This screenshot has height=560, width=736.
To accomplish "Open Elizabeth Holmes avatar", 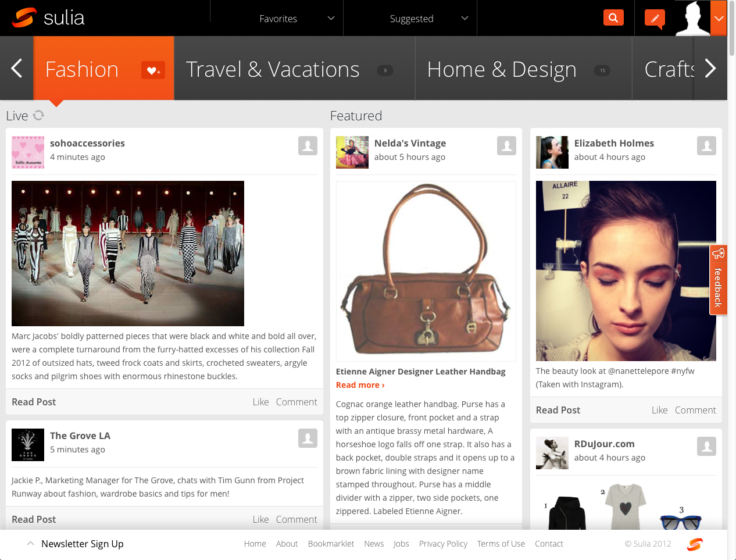I will (552, 152).
